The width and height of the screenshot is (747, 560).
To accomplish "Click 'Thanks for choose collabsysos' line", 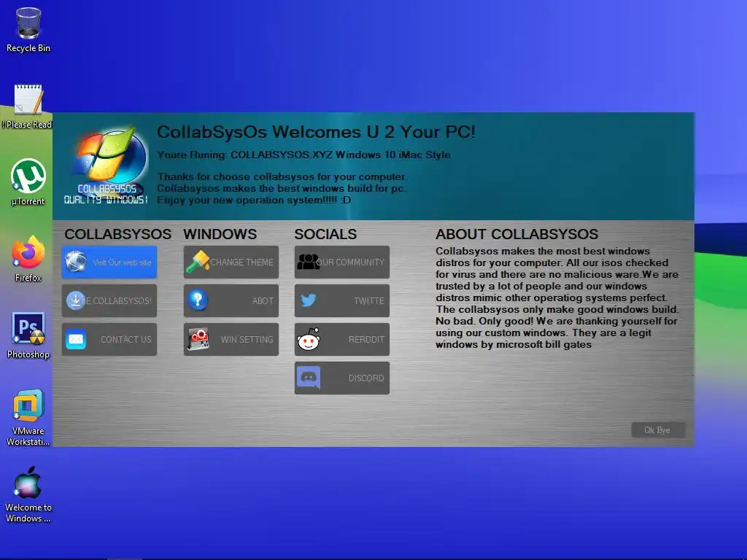I will tap(282, 176).
